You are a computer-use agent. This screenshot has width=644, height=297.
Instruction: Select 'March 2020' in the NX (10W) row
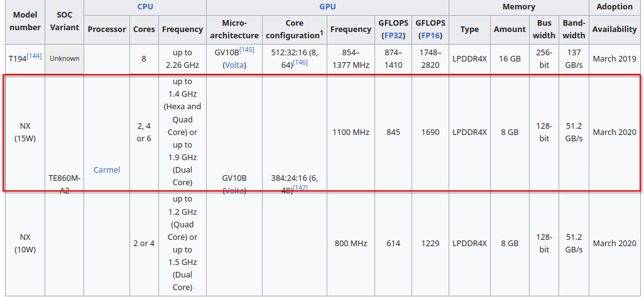click(x=614, y=243)
